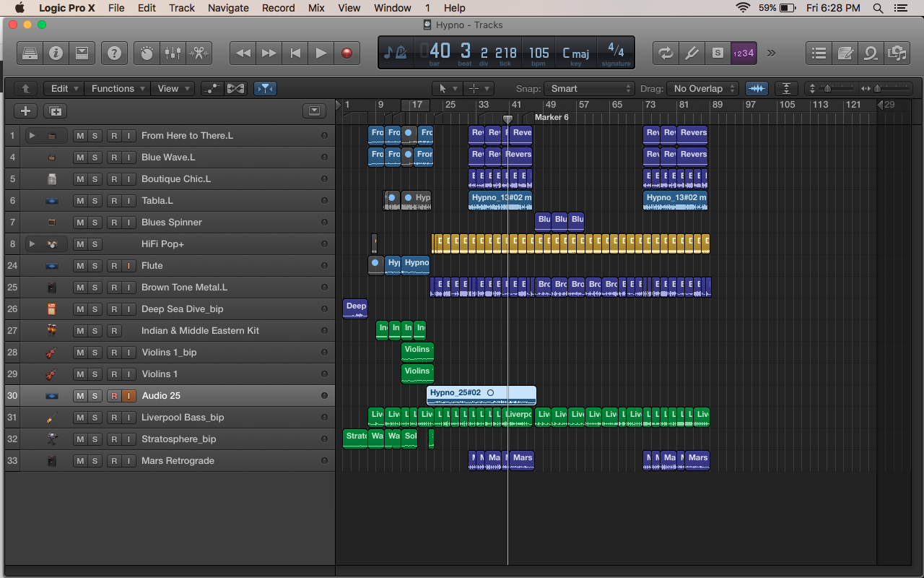
Task: Open the global tracks options dropdown
Action: 314,111
